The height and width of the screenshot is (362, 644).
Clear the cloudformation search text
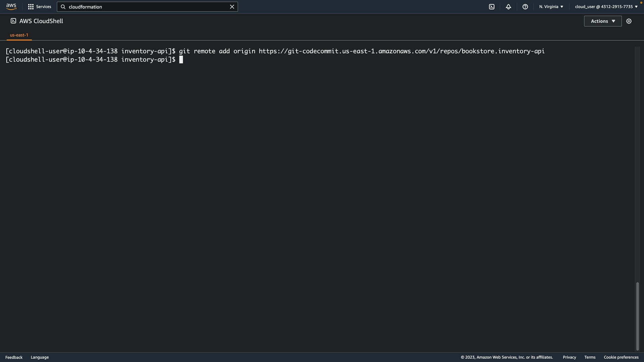(232, 7)
